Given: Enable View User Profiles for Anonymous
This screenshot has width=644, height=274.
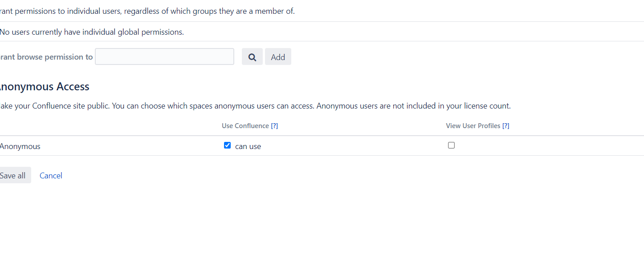Looking at the screenshot, I should coord(451,145).
